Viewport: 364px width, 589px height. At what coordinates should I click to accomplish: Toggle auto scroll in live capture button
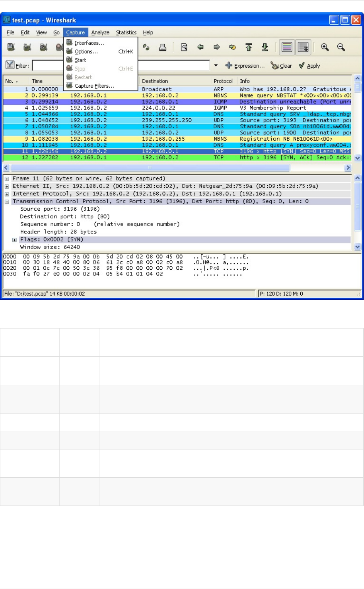[x=303, y=47]
